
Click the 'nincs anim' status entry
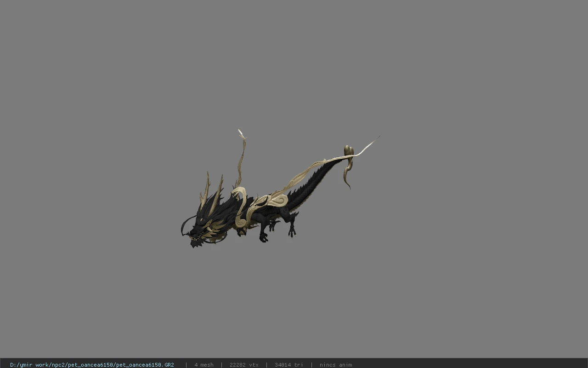click(x=336, y=365)
